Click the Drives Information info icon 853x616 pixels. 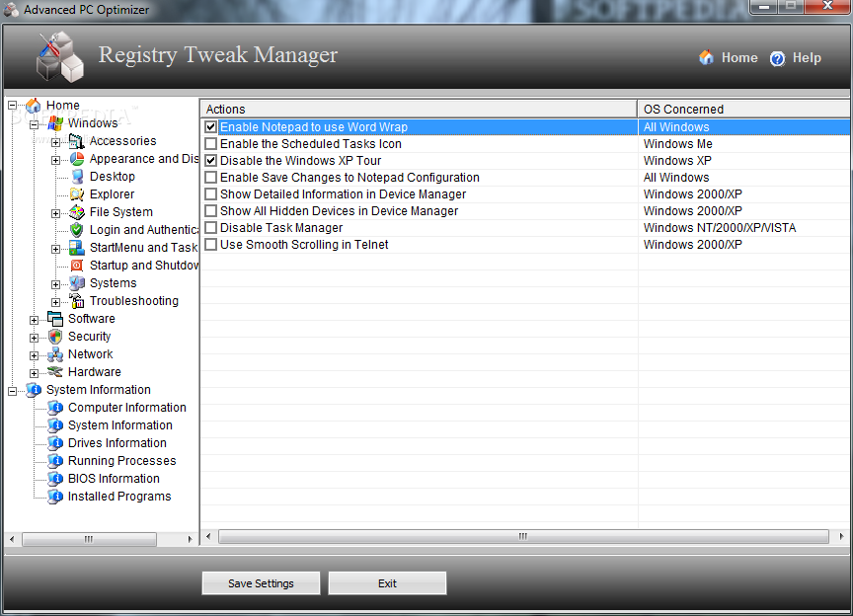point(55,443)
